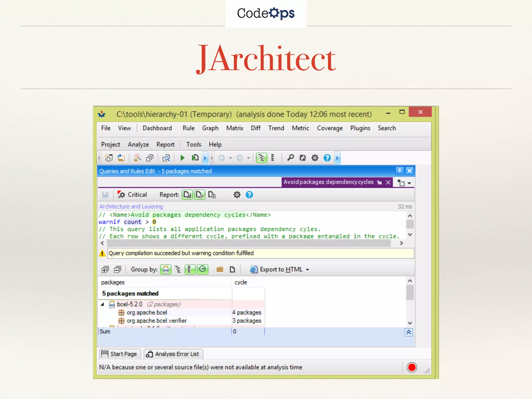
Task: Click the packages column header
Action: [165, 282]
